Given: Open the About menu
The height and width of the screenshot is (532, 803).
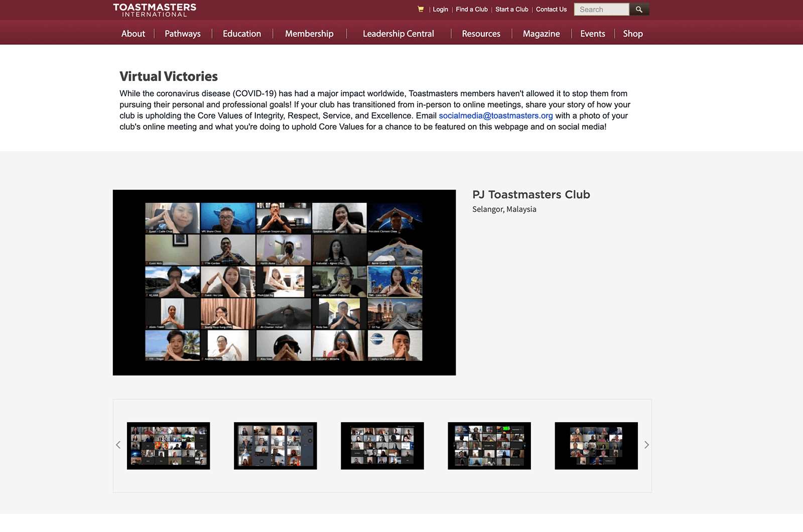Looking at the screenshot, I should pyautogui.click(x=133, y=34).
